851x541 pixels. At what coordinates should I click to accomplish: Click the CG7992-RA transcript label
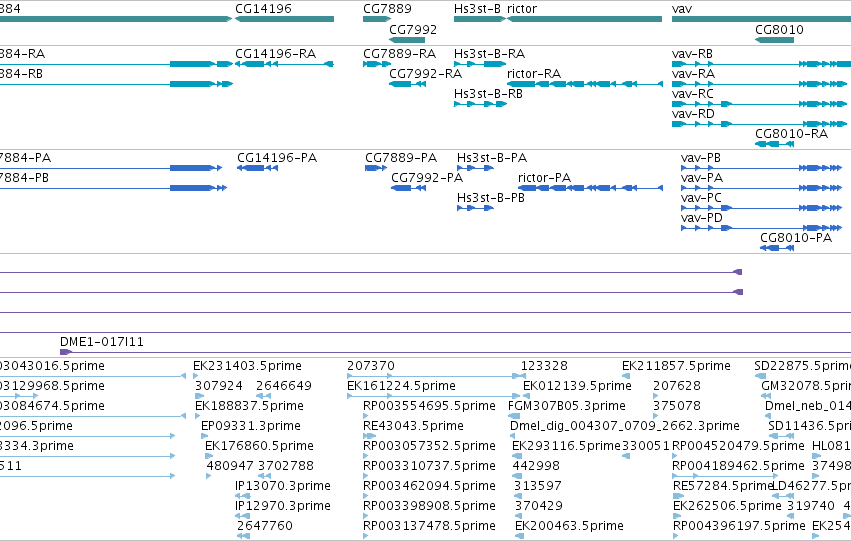coord(426,74)
